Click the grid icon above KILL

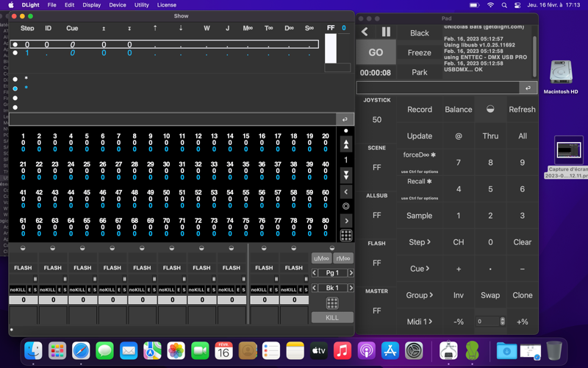tap(332, 303)
